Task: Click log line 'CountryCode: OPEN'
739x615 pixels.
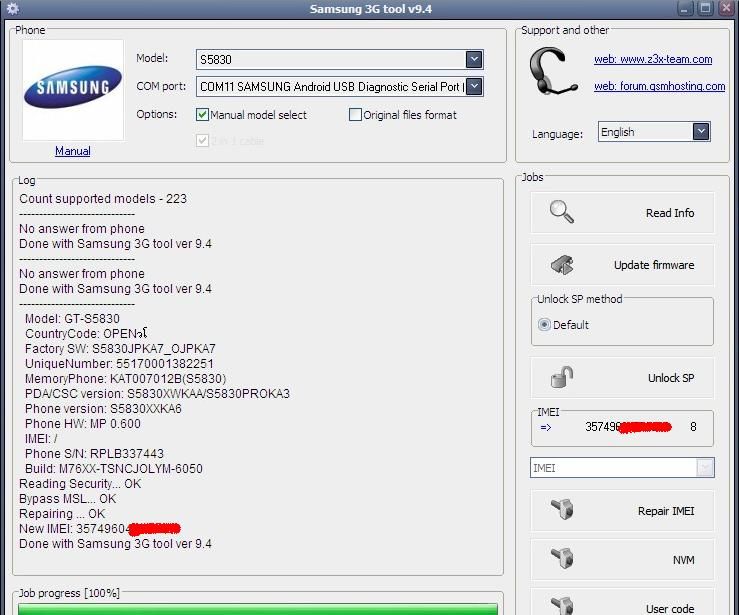Action: [86, 334]
